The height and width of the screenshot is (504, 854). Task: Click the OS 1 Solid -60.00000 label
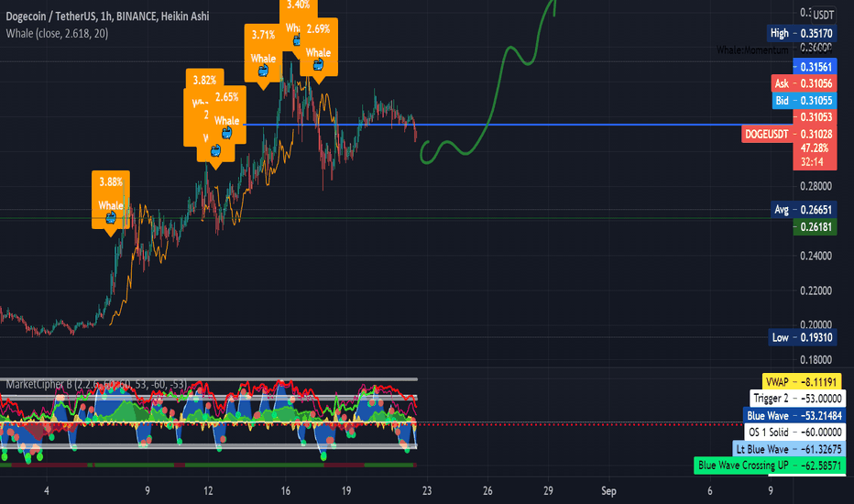(795, 433)
